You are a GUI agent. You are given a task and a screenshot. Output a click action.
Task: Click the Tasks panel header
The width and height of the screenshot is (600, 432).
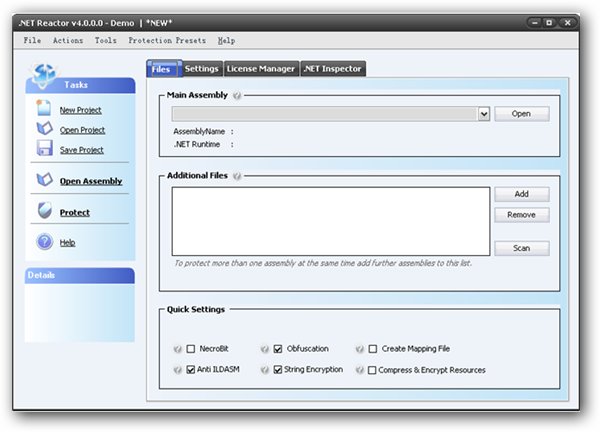tap(80, 85)
